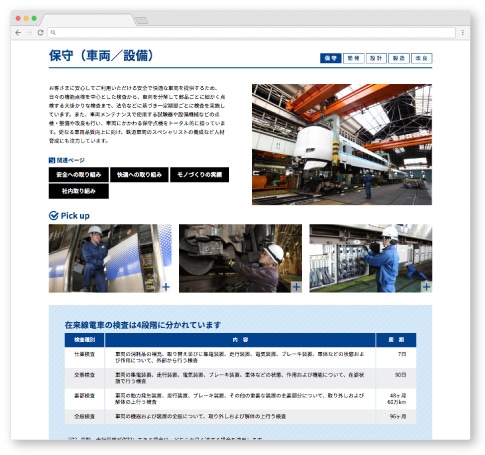Click the モノづくりの実績 button

[200, 175]
